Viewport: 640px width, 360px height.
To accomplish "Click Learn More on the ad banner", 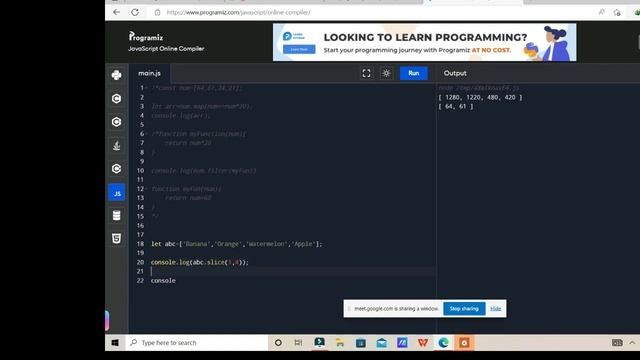I will click(299, 49).
